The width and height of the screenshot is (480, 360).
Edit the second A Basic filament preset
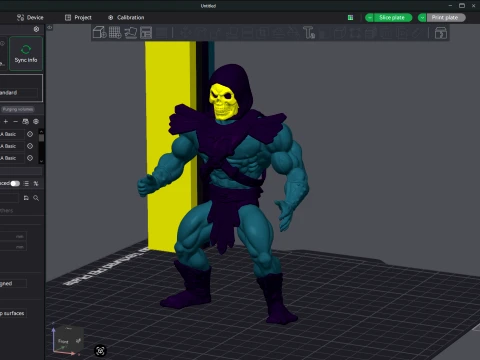coord(30,146)
